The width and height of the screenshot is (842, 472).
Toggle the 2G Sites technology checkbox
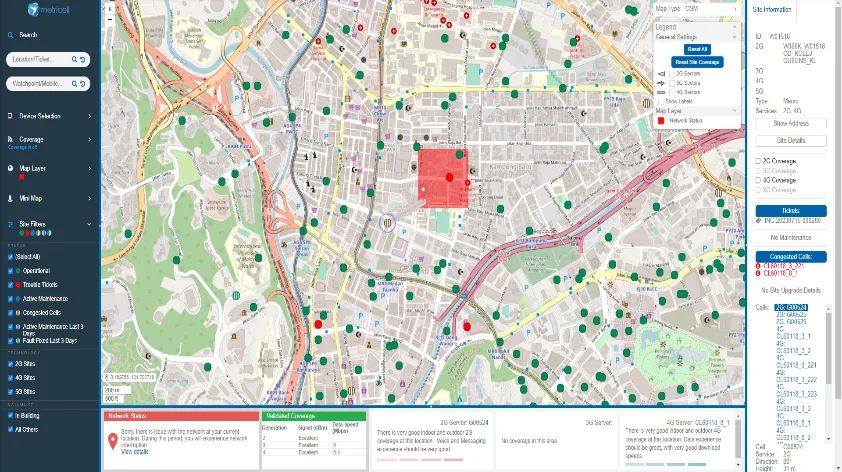tap(10, 364)
